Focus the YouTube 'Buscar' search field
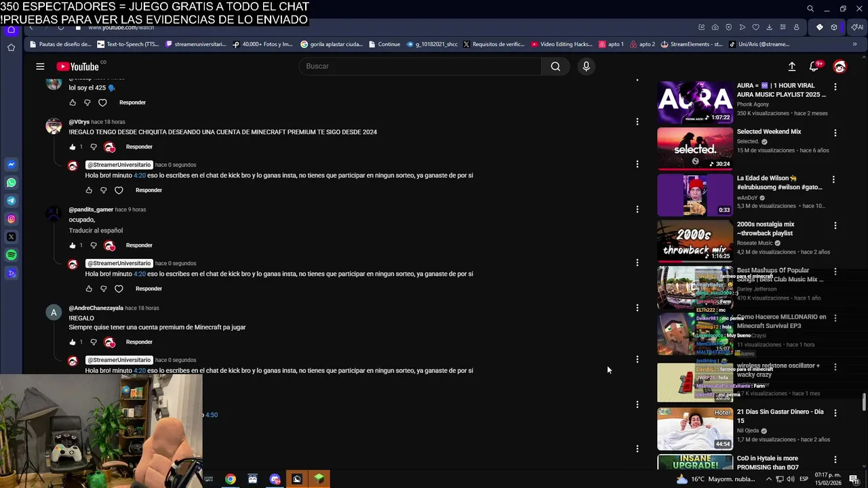The height and width of the screenshot is (488, 868). point(420,66)
